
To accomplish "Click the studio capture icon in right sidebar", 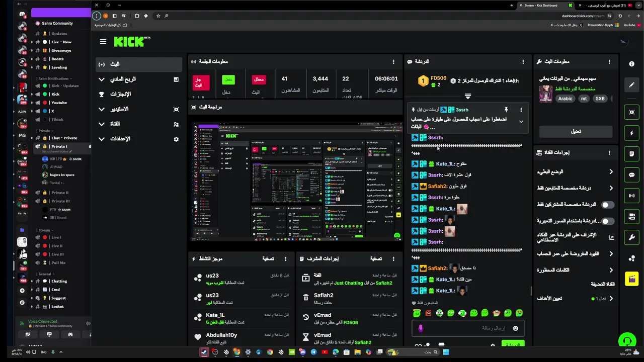I will click(632, 112).
